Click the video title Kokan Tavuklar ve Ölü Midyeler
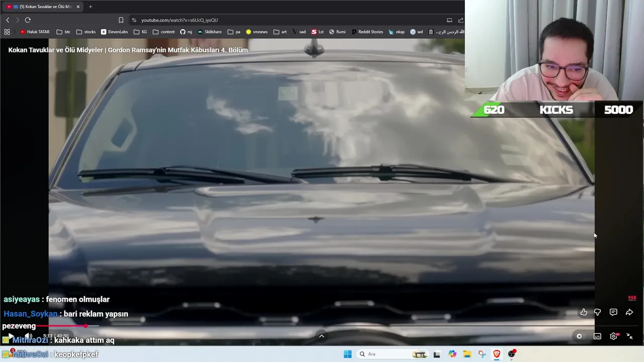This screenshot has height=362, width=644. click(128, 50)
